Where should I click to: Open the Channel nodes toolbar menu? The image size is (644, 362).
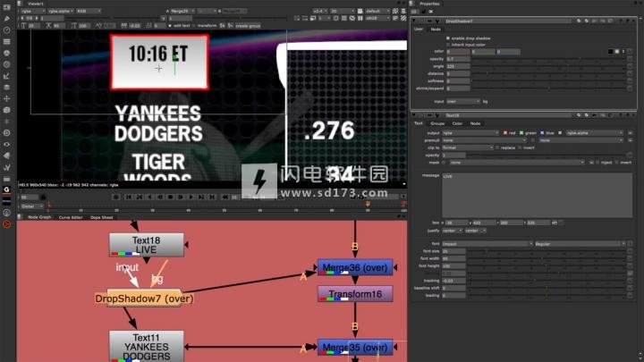point(6,41)
